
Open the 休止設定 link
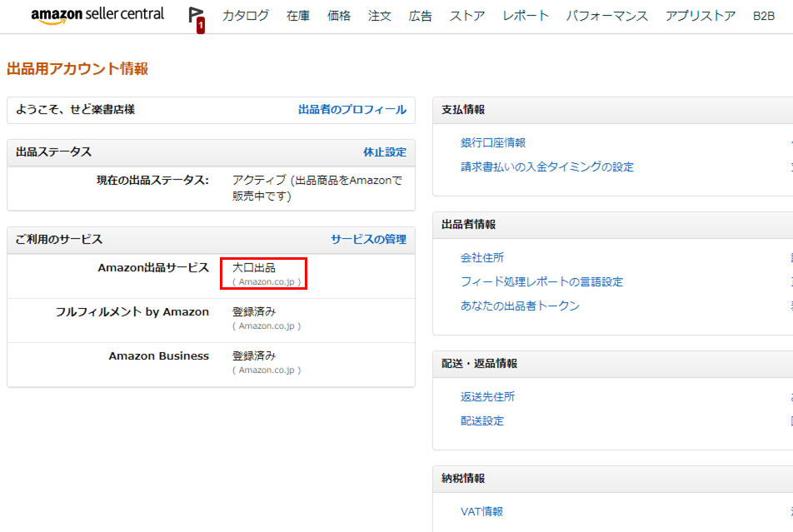tap(385, 152)
